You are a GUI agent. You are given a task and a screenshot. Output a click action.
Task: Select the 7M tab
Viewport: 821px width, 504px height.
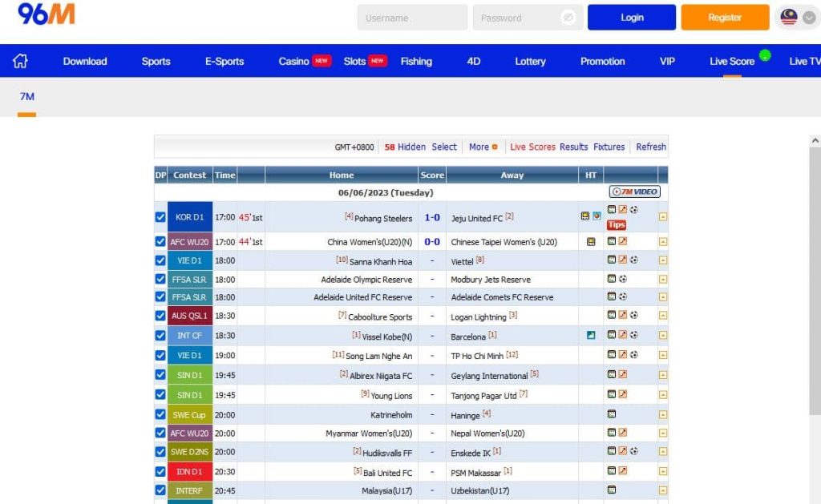pyautogui.click(x=26, y=97)
